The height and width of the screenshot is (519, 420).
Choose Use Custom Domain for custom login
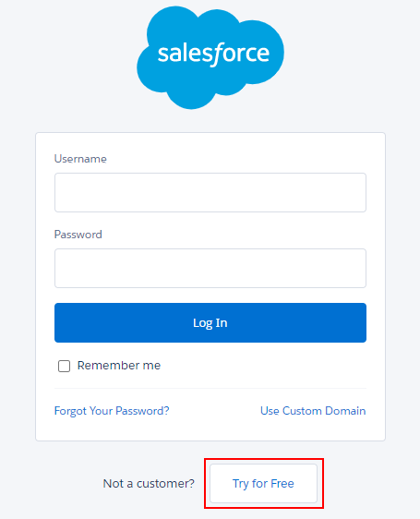pos(313,411)
